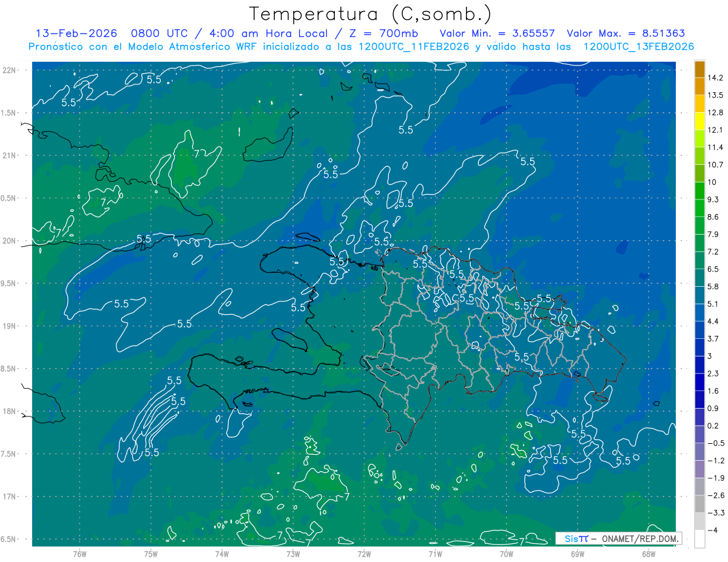Image resolution: width=728 pixels, height=562 pixels.
Task: Click the "-1.2" color scale value
Action: click(716, 461)
